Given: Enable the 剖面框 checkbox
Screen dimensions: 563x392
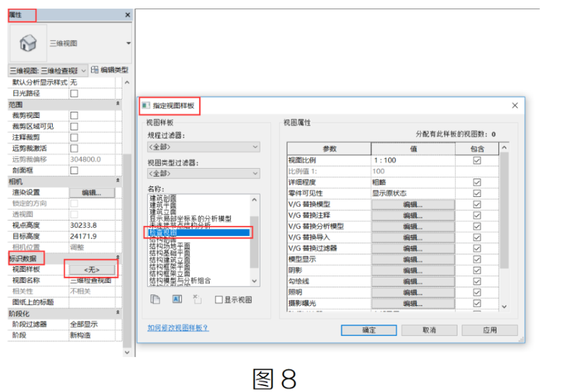Looking at the screenshot, I should (x=74, y=170).
